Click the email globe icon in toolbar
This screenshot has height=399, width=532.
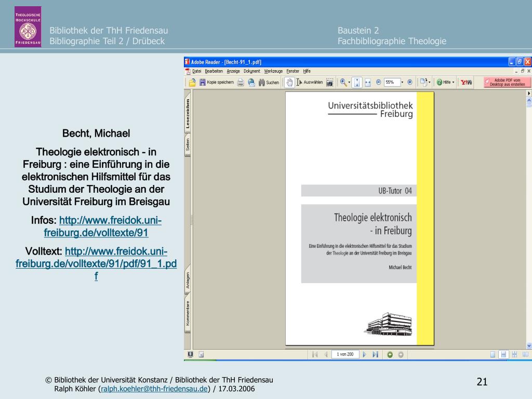[x=251, y=83]
